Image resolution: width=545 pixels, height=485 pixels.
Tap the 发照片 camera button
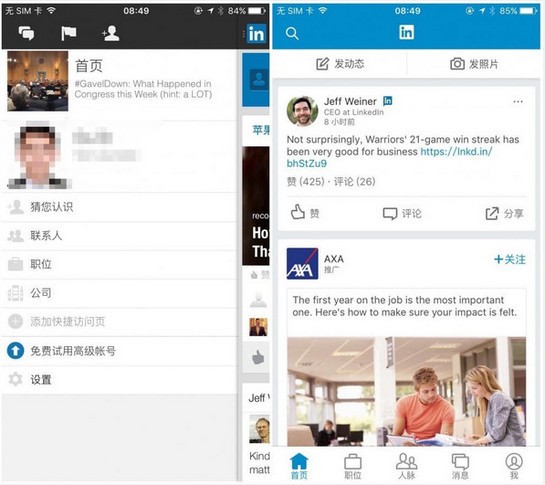point(474,64)
